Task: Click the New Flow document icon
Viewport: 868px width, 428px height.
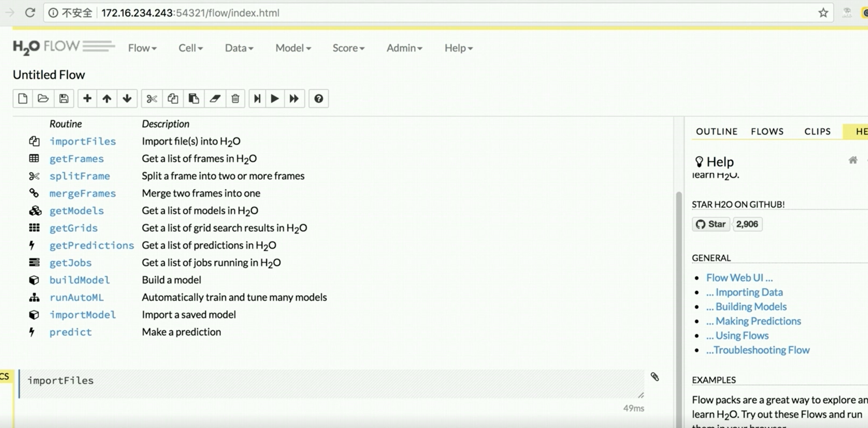Action: (x=23, y=99)
